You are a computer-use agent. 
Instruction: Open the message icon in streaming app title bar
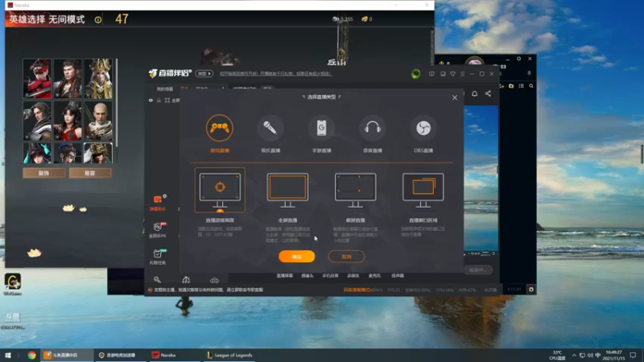point(431,74)
